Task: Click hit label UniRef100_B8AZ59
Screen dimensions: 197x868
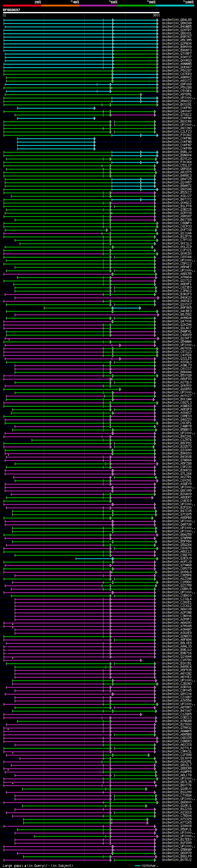Action: coord(177,535)
